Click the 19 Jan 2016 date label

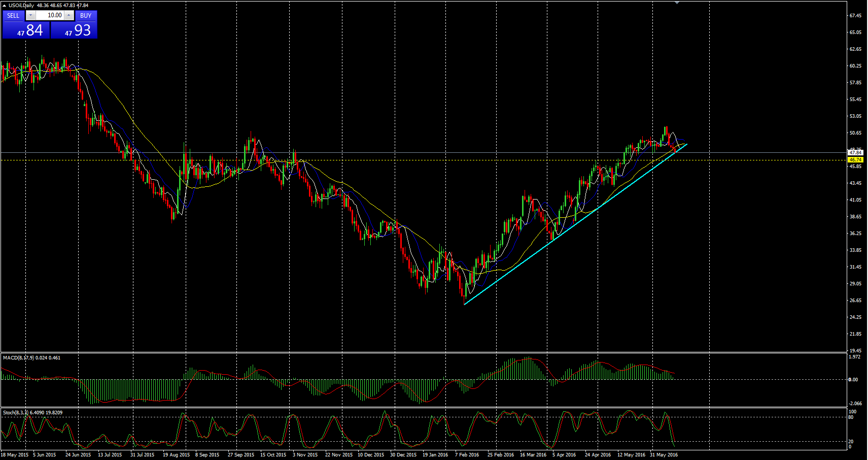[435, 455]
